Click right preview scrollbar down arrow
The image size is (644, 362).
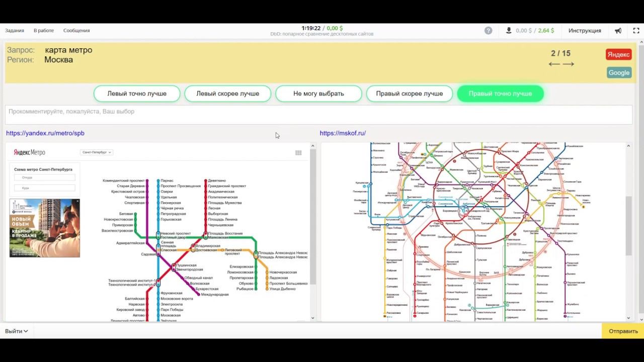point(628,318)
